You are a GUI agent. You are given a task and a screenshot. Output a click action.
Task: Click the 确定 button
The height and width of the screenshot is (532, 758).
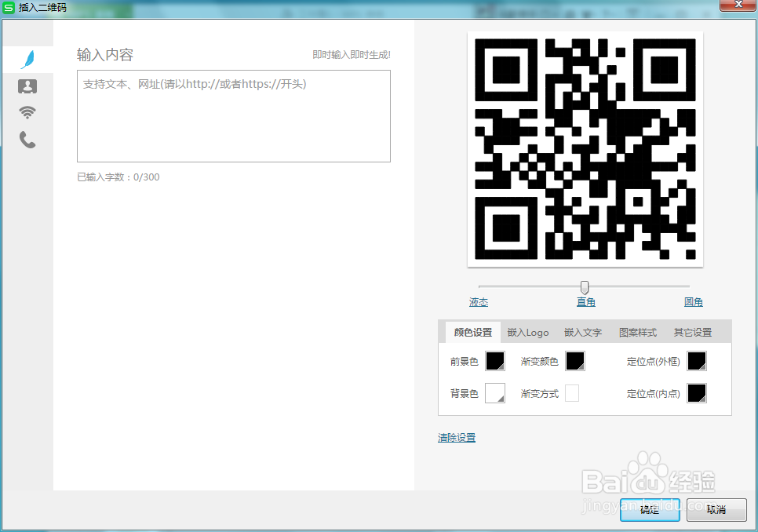click(650, 510)
